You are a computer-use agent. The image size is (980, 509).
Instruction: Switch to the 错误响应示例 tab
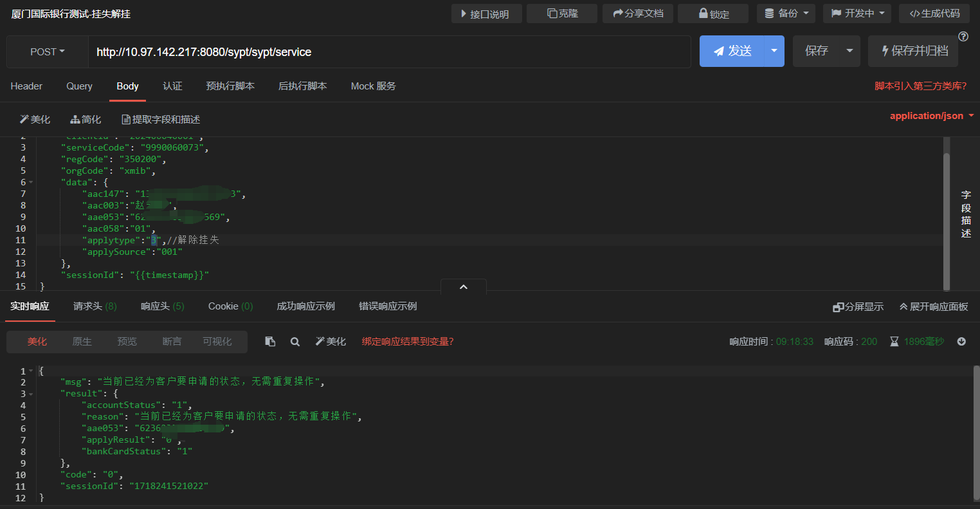coord(388,306)
